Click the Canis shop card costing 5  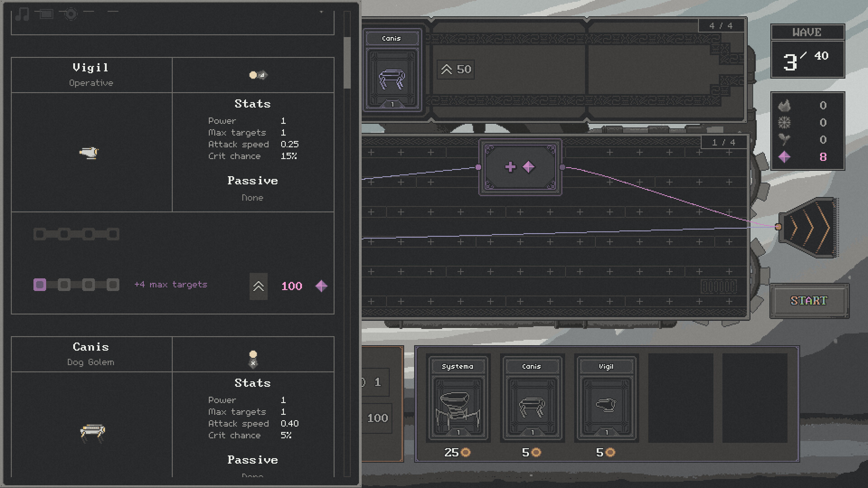[x=532, y=399]
